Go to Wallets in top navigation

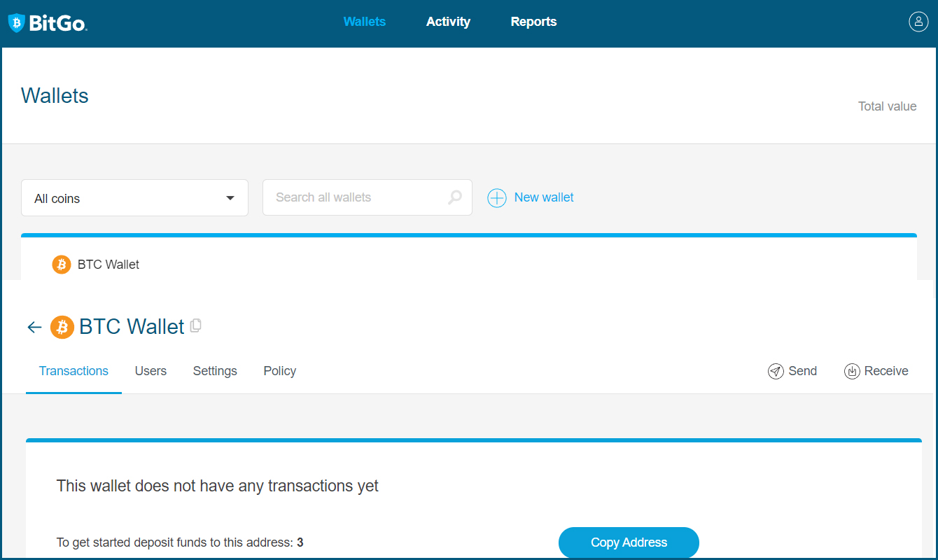365,22
